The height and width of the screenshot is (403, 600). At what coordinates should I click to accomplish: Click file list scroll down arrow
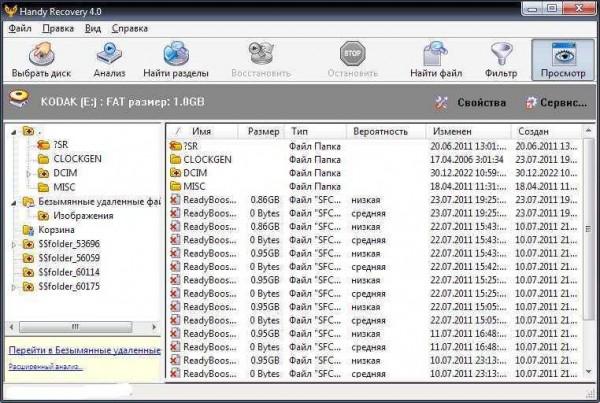click(x=589, y=371)
